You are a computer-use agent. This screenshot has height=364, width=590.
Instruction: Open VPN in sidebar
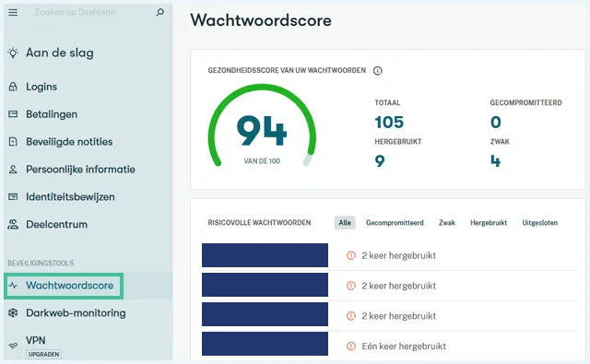point(36,340)
